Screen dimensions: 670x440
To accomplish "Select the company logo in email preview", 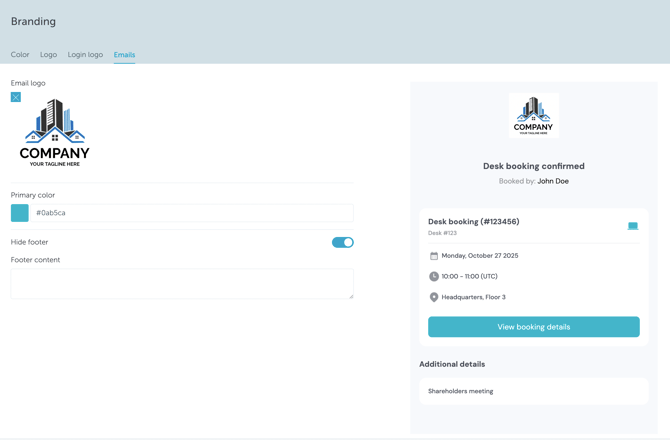I will point(533,115).
